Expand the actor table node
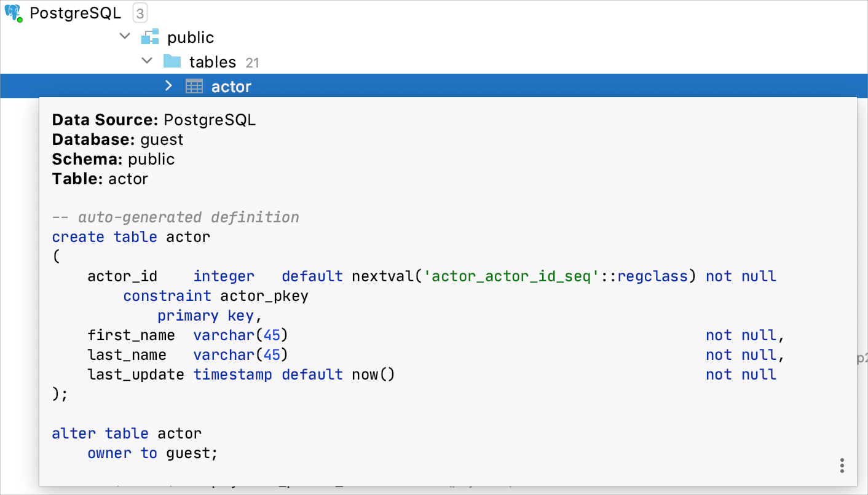The image size is (868, 495). click(x=169, y=86)
